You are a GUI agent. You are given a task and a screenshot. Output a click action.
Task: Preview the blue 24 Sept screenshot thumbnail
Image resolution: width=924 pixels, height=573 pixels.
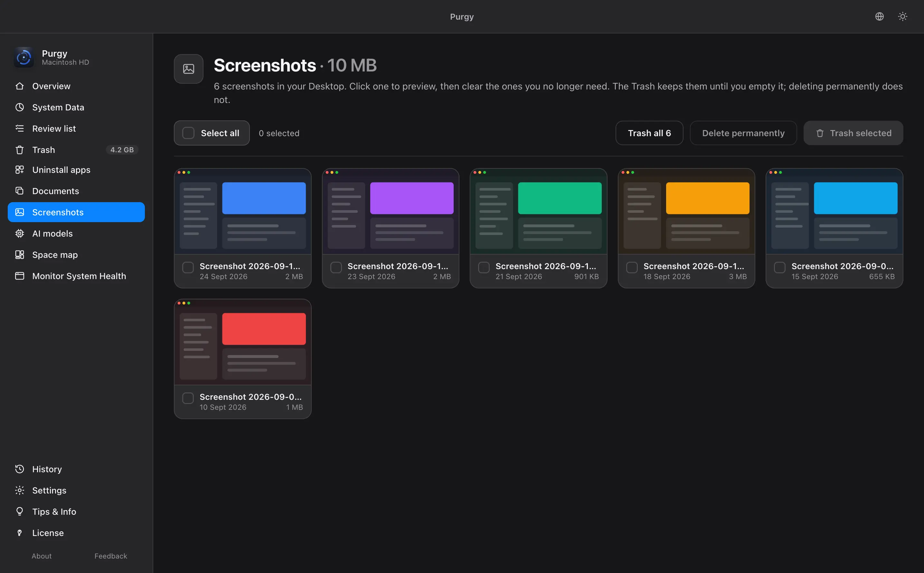[242, 211]
